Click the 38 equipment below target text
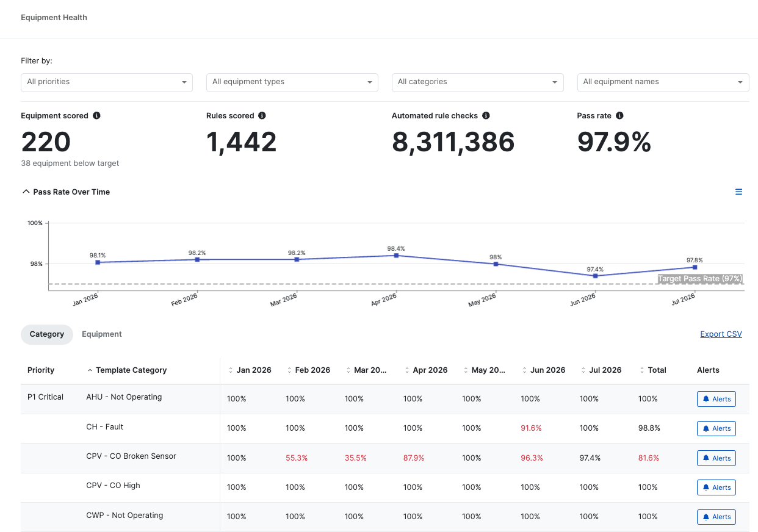 tap(70, 164)
